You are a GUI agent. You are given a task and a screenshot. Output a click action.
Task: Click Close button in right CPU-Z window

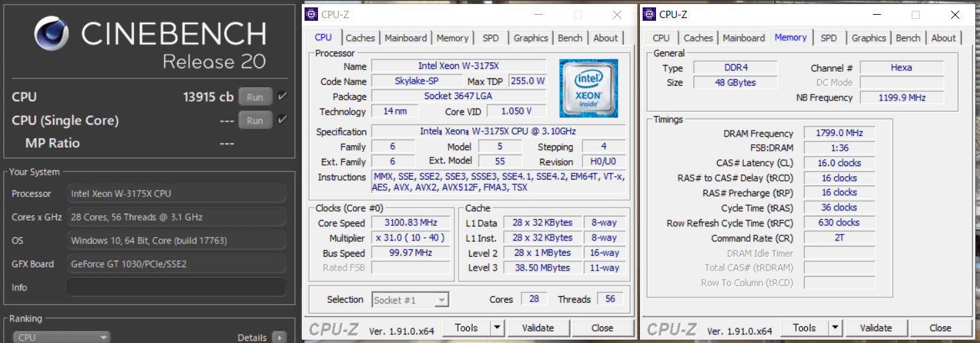(941, 328)
